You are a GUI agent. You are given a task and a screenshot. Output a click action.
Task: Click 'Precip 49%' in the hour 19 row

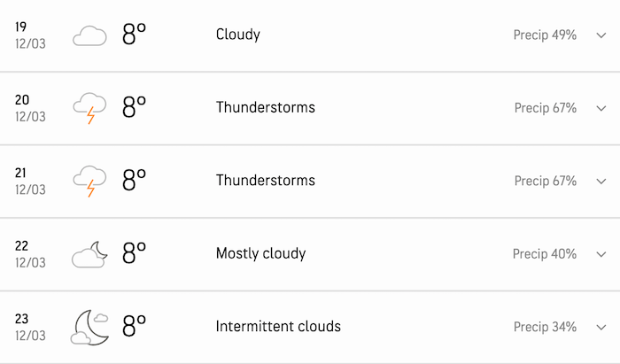click(545, 35)
